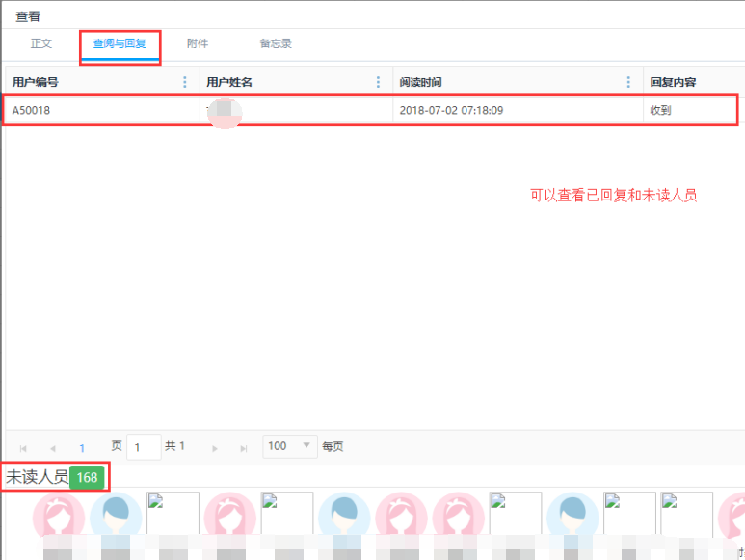Go to previous page arrow
This screenshot has height=560, width=745.
tap(52, 448)
